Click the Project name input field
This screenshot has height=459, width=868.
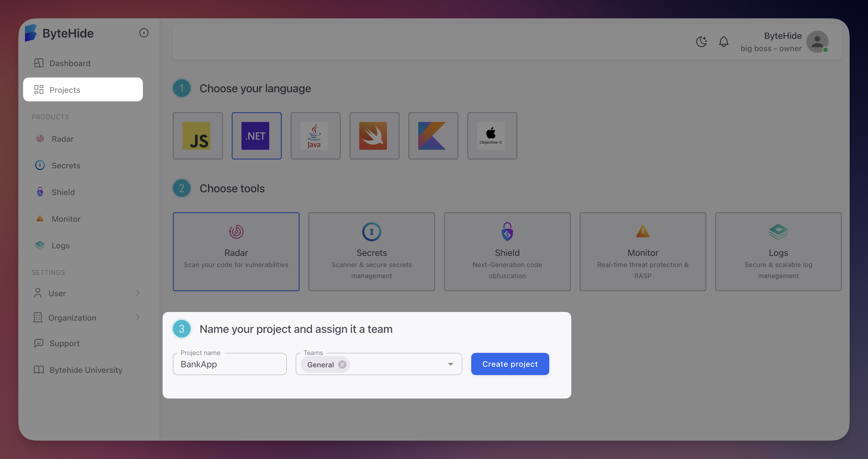coord(230,364)
